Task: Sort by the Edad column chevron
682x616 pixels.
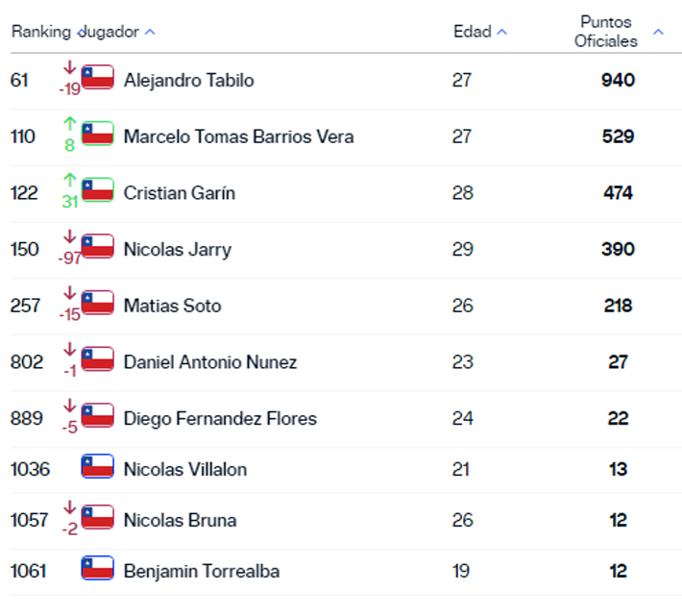Action: click(502, 32)
